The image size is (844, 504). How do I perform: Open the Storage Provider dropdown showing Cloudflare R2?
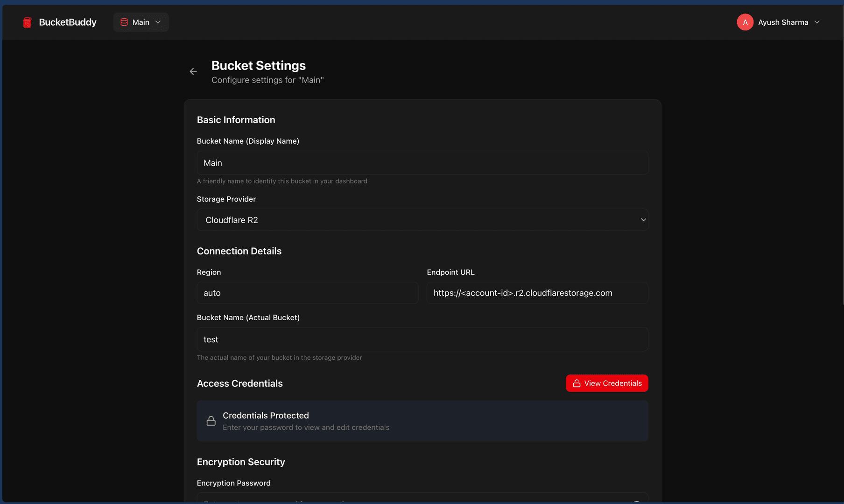[x=422, y=220]
